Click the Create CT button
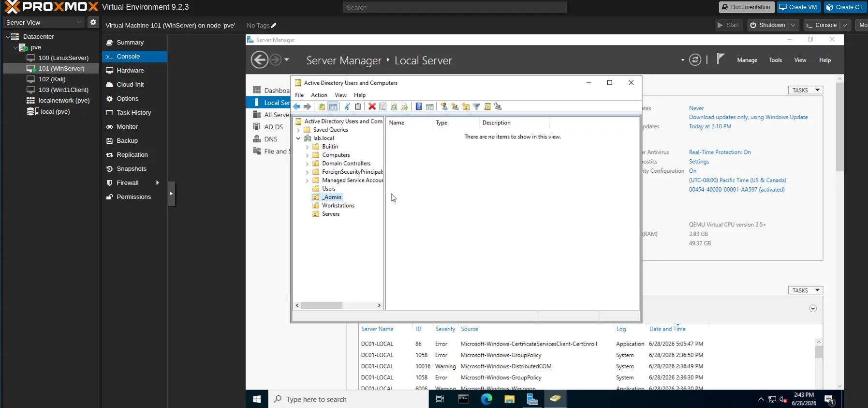Screen dimensions: 868x408 tap(845, 7)
